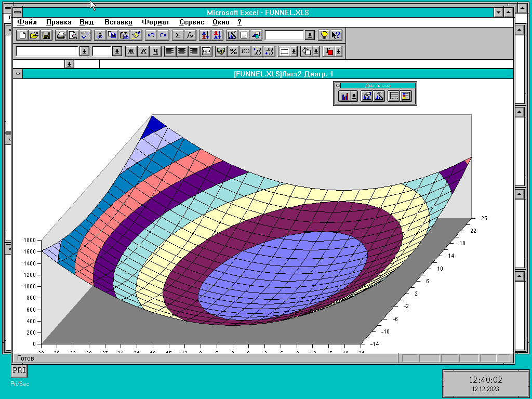Click the TipWizard light bulb
532x399 pixels.
(324, 35)
